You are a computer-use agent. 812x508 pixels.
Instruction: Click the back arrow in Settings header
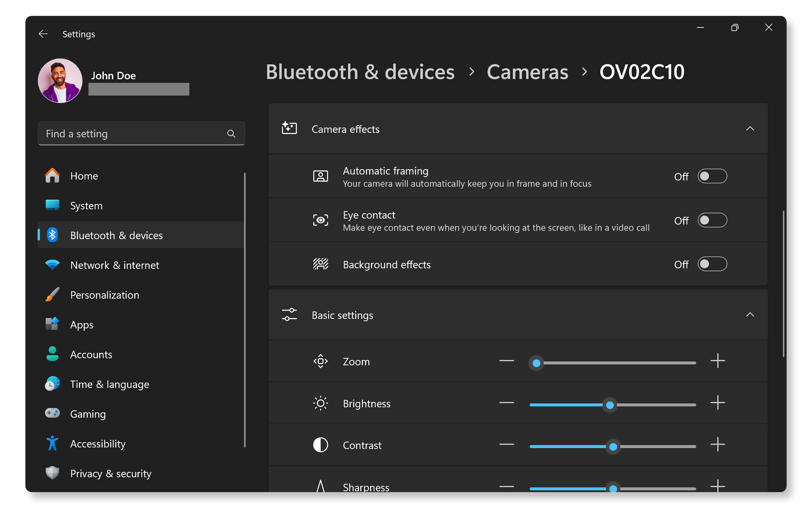(43, 34)
